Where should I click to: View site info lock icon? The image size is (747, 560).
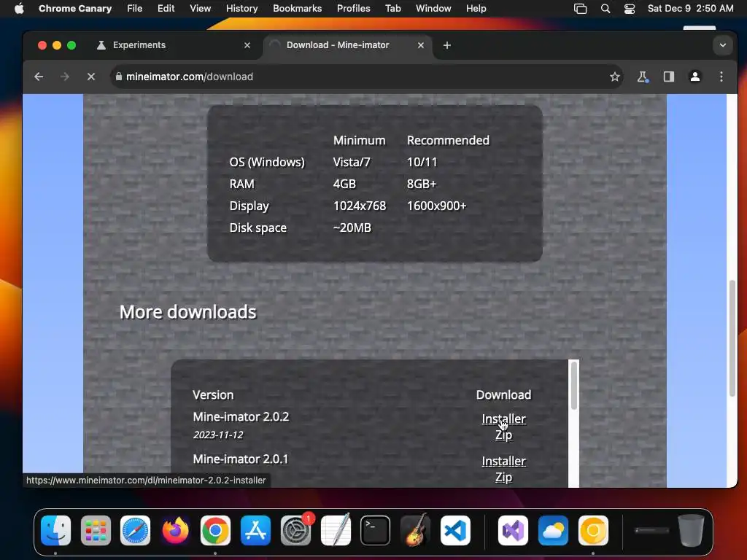119,77
